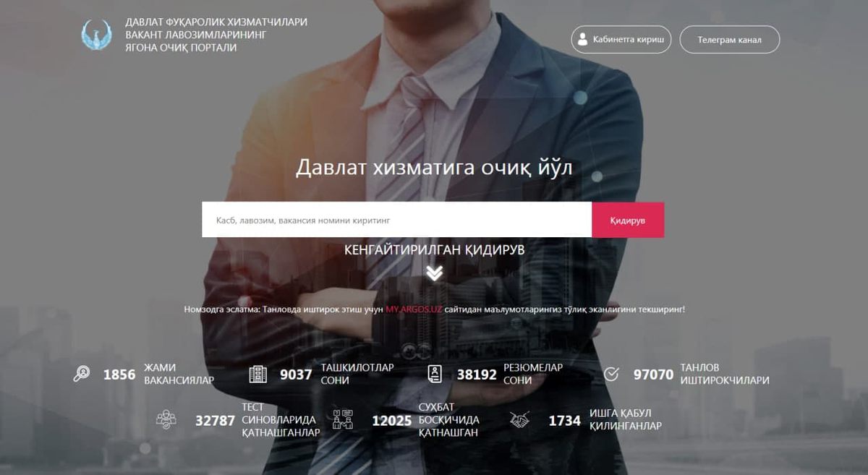Click the checkmark icon beside Танлов иштирокчилари

pos(612,374)
